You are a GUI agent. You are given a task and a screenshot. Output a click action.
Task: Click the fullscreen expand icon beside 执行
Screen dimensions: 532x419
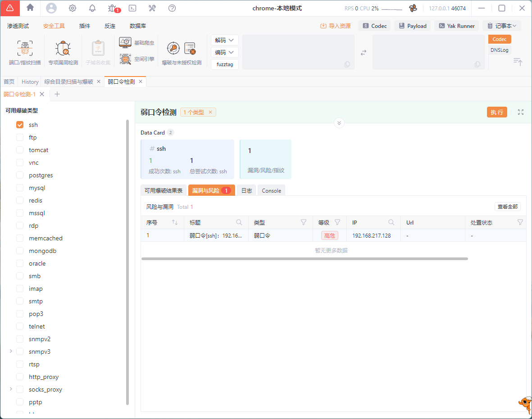click(x=521, y=112)
